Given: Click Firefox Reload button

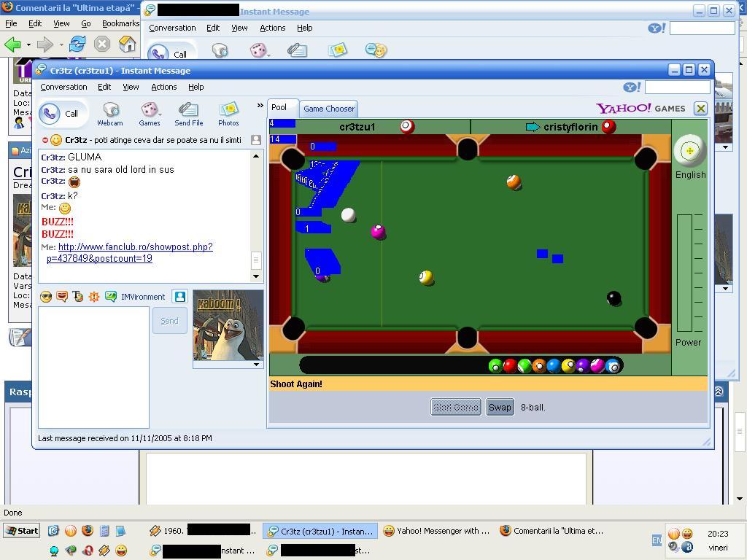Looking at the screenshot, I should 77,44.
